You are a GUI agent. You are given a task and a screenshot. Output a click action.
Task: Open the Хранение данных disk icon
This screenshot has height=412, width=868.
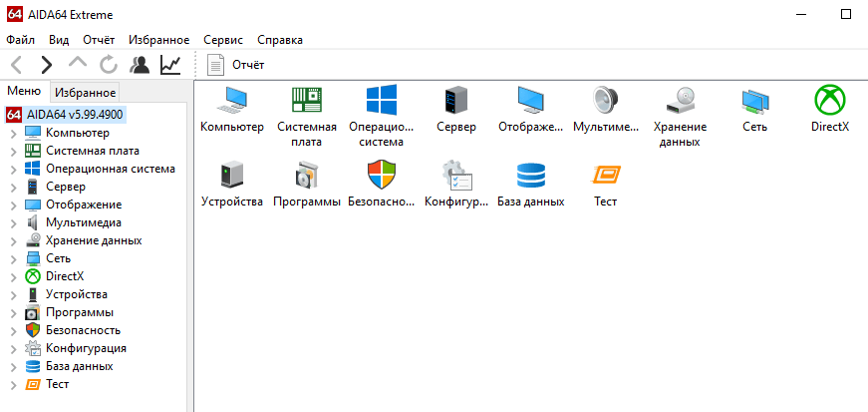tap(680, 101)
